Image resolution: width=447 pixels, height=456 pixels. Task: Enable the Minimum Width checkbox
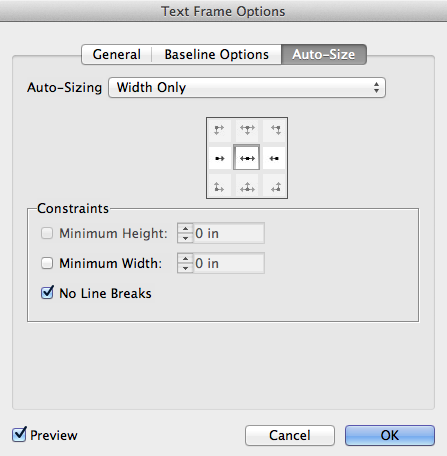pos(47,263)
